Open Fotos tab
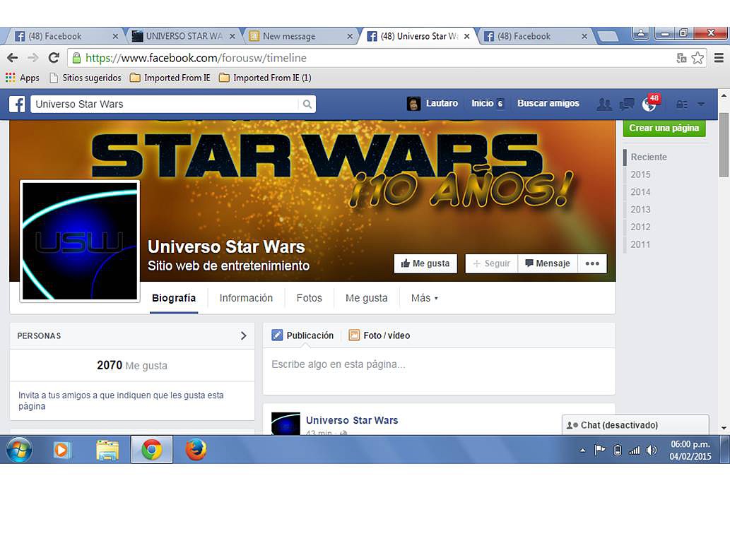The image size is (730, 560). (x=309, y=298)
